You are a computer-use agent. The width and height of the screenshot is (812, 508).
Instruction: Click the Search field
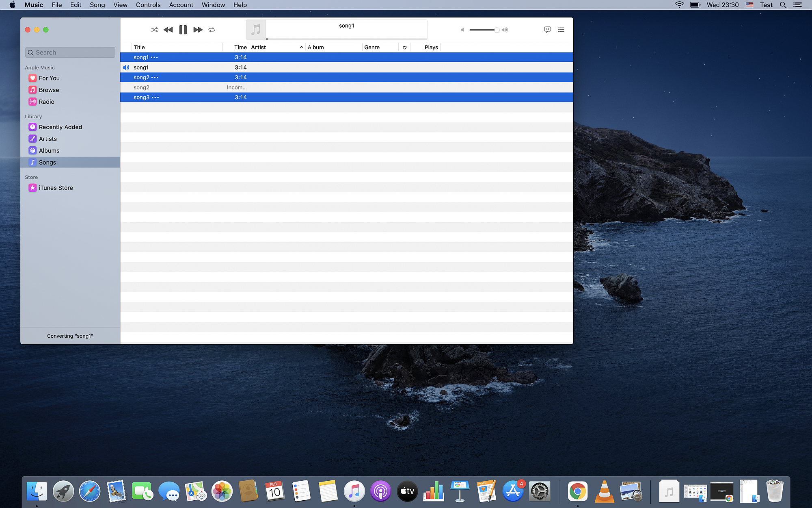(x=70, y=52)
